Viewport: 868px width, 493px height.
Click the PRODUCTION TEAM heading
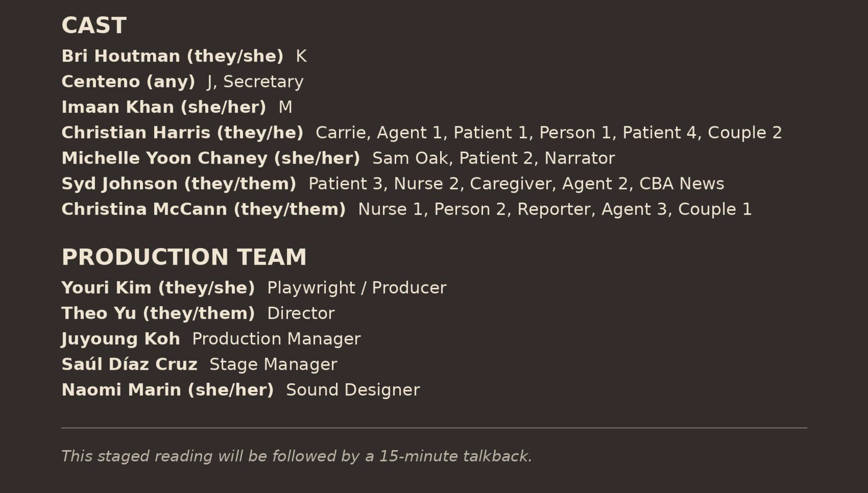(184, 257)
